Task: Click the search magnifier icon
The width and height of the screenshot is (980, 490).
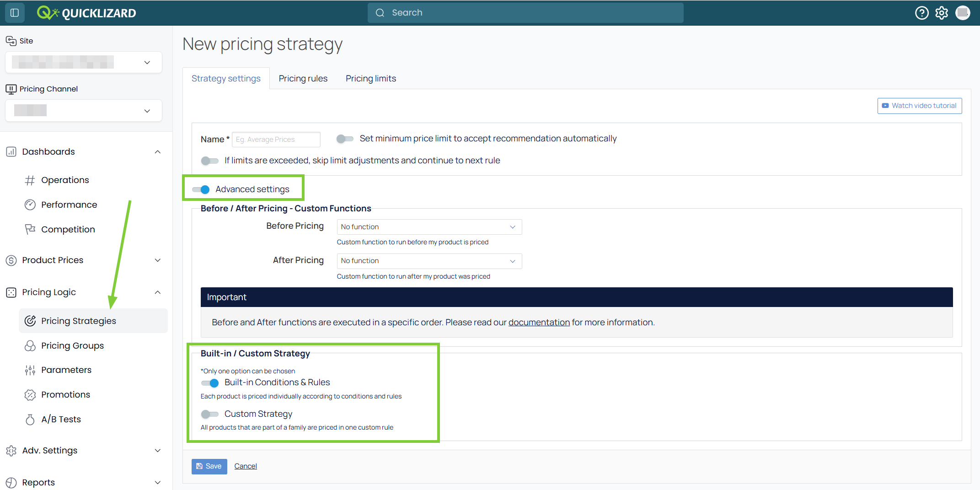Action: (380, 13)
